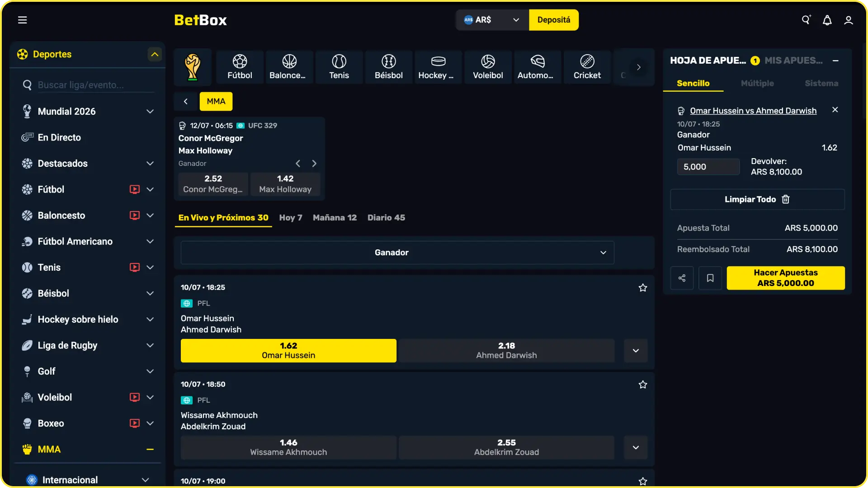Open Baloncesto live stream icon in sidebar

tap(135, 215)
